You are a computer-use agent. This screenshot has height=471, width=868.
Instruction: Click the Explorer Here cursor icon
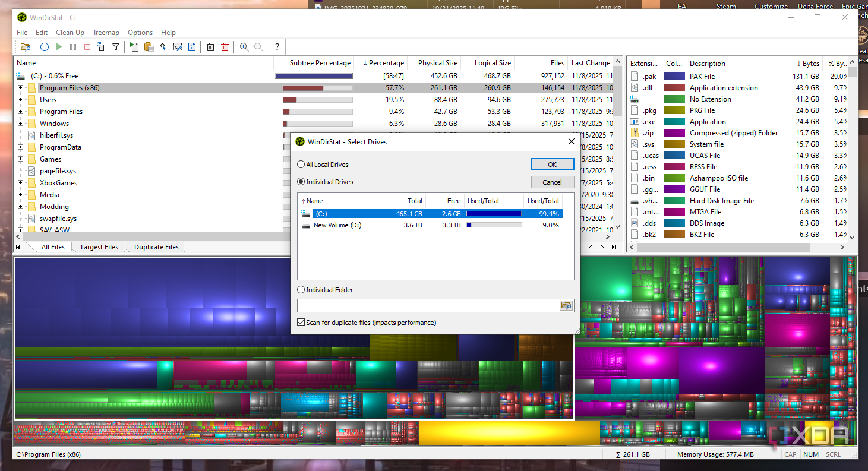coord(163,47)
